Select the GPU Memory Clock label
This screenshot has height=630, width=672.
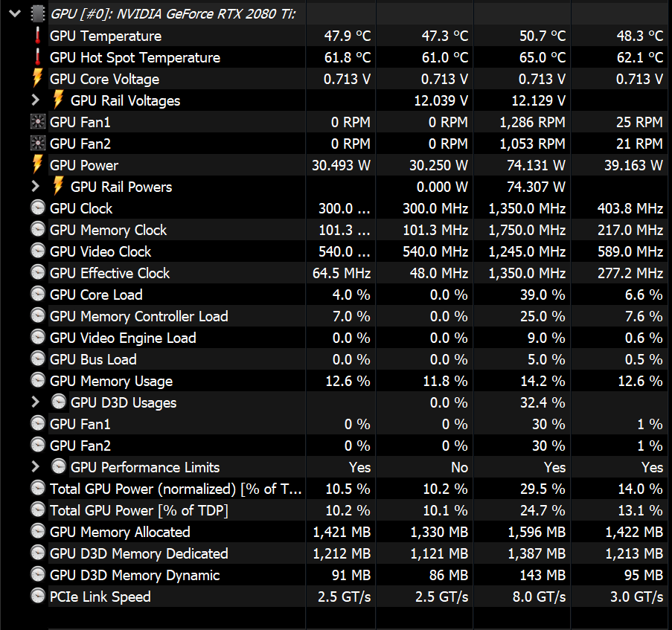pyautogui.click(x=108, y=231)
